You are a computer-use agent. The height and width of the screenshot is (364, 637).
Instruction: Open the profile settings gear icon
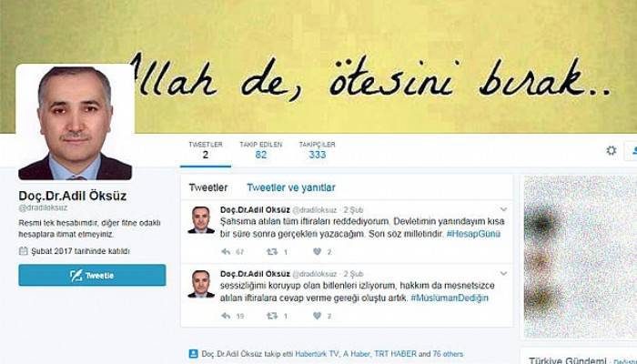pyautogui.click(x=611, y=151)
